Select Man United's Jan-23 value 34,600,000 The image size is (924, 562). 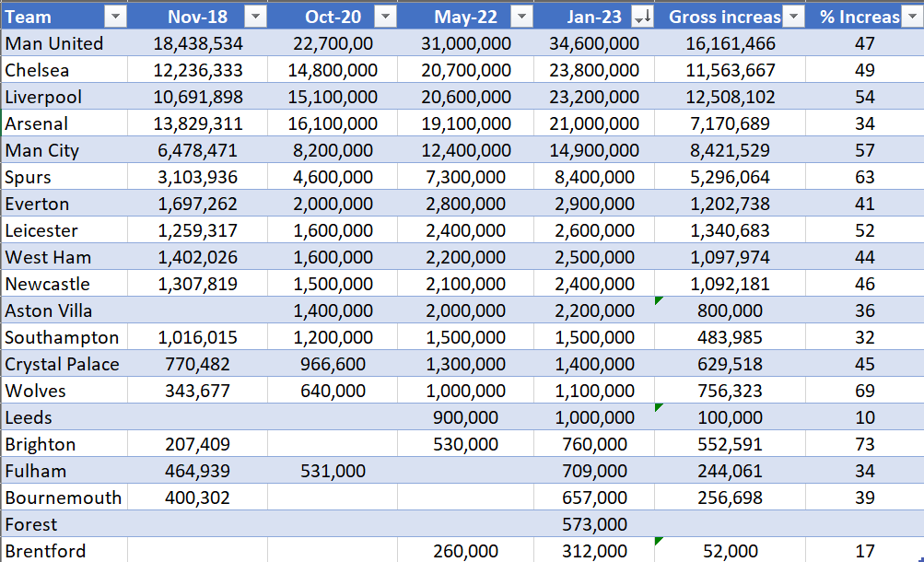594,43
